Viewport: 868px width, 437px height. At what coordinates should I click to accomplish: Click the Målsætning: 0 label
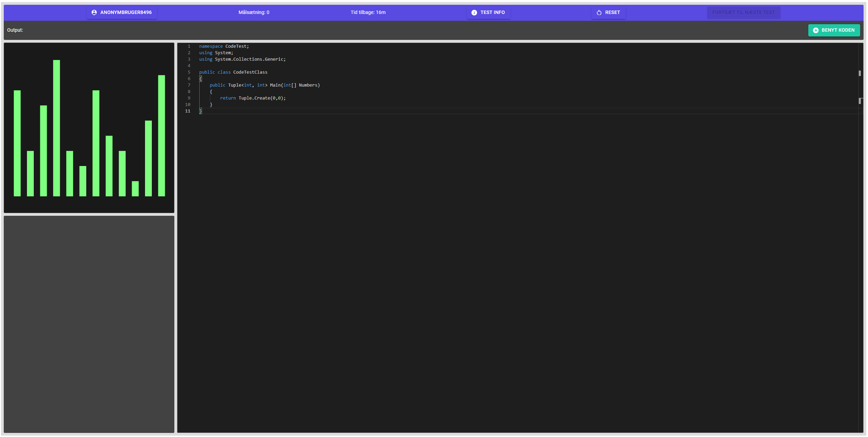pyautogui.click(x=254, y=13)
